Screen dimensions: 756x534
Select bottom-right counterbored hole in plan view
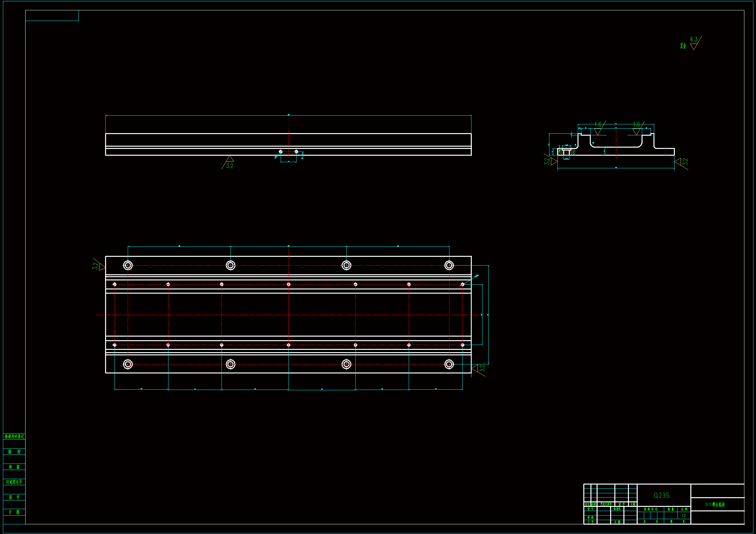pyautogui.click(x=449, y=364)
